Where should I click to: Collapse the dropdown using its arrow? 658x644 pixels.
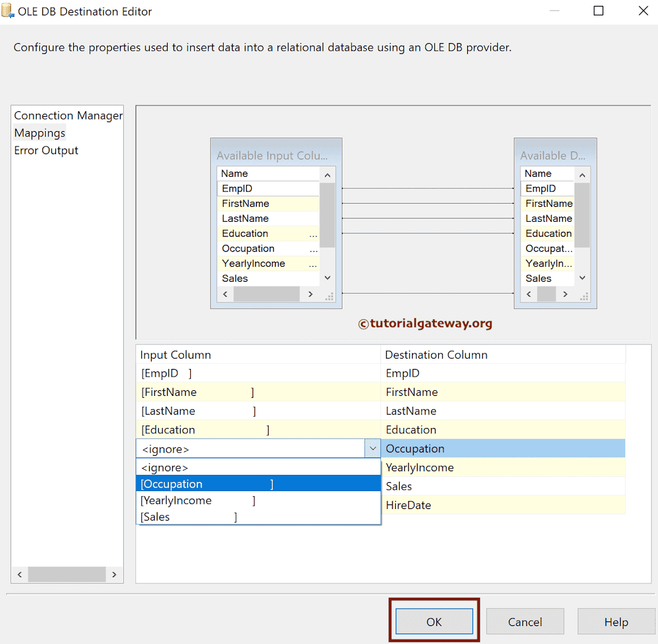click(x=373, y=448)
